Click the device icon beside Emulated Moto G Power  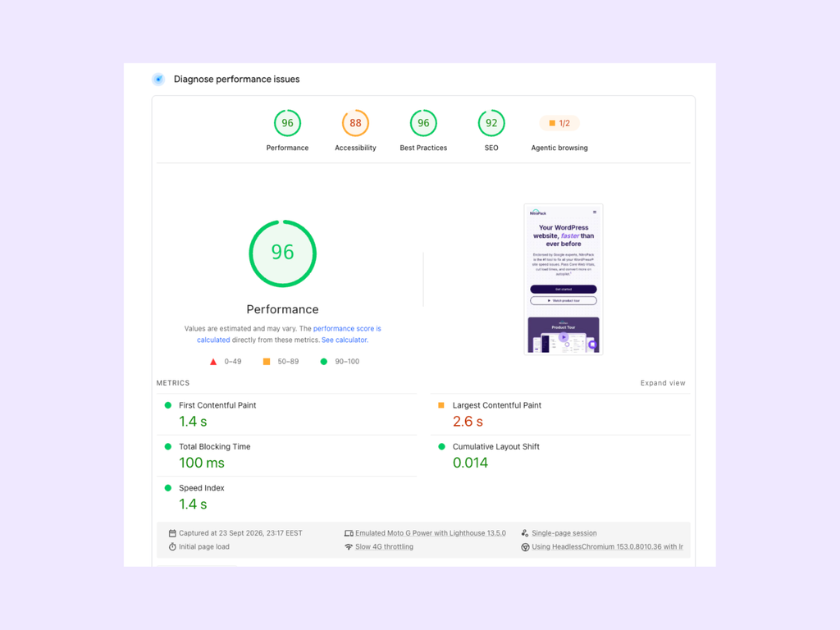349,533
